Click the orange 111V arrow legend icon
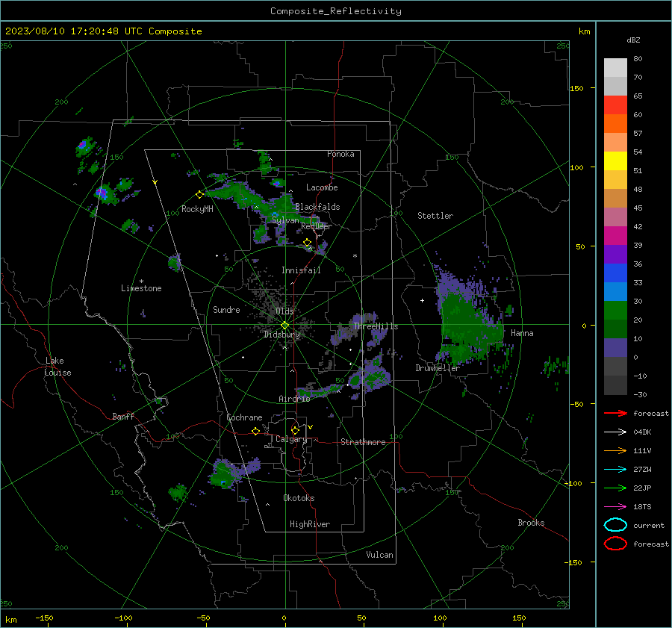 (x=615, y=450)
